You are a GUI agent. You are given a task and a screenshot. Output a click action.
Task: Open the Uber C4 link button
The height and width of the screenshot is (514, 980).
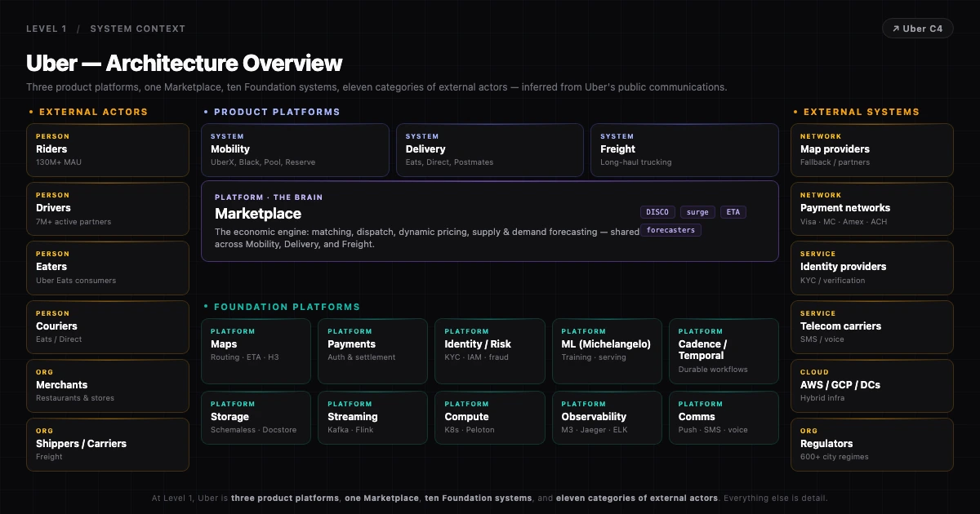point(918,29)
